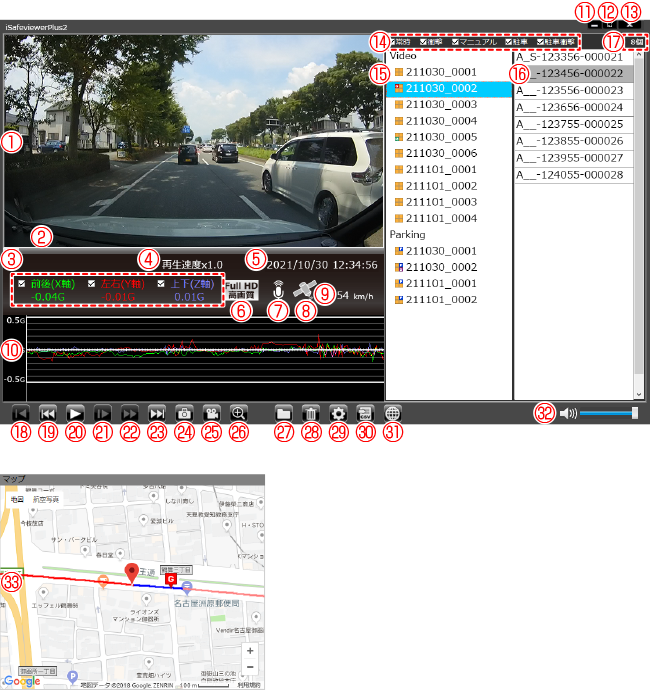Viewport: 650px width, 690px height.
Task: Jump to the start of the video
Action: point(21,414)
